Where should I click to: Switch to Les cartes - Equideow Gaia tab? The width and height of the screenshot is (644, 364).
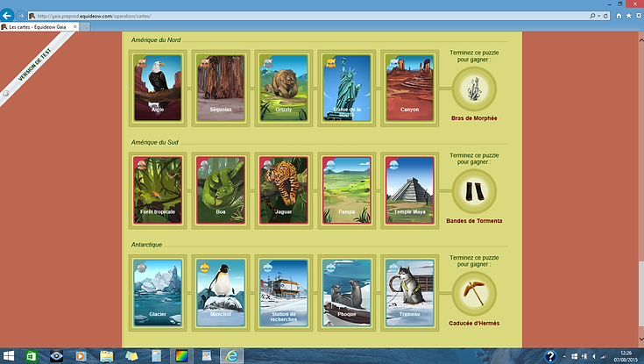(x=37, y=26)
